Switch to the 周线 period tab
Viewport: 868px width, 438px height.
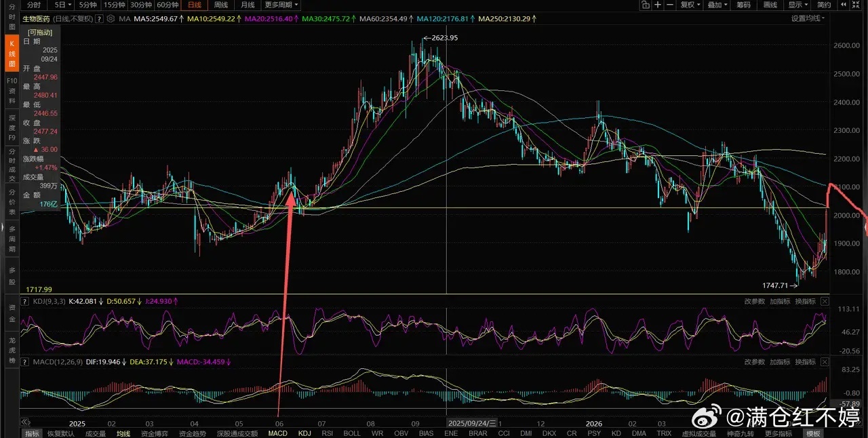pyautogui.click(x=220, y=5)
